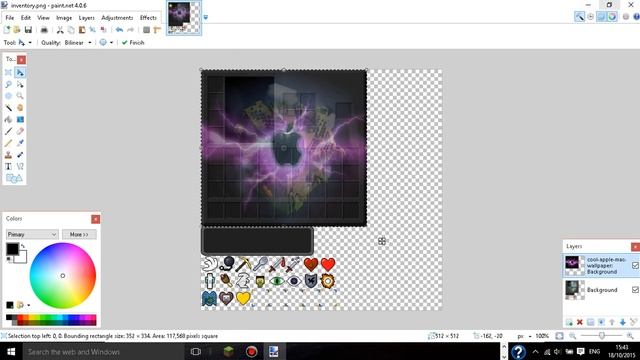Screen dimensions: 640x360
Task: Select the Zoom tool in Tools panel
Action: (x=20, y=96)
